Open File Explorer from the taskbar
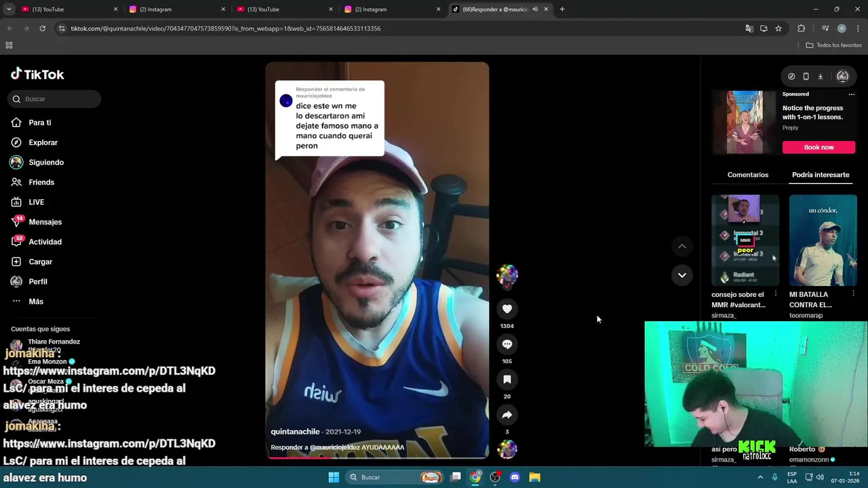Viewport: 868px width, 488px height. pos(534,477)
